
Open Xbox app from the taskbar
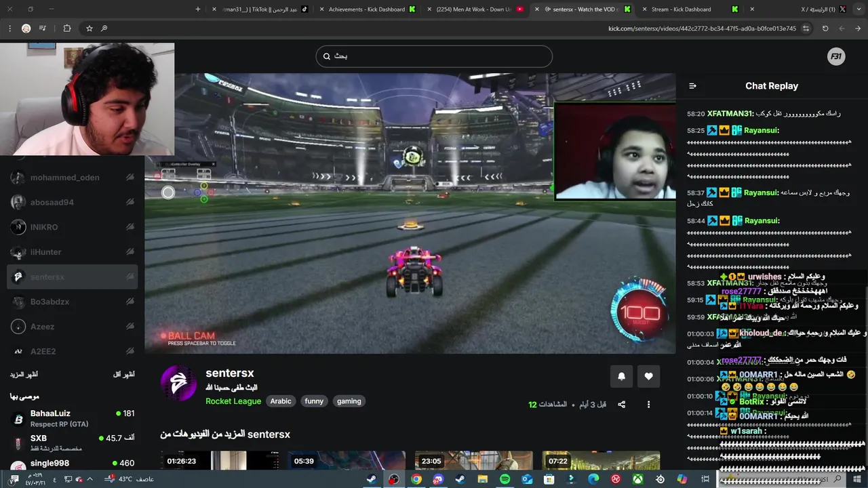point(637,479)
